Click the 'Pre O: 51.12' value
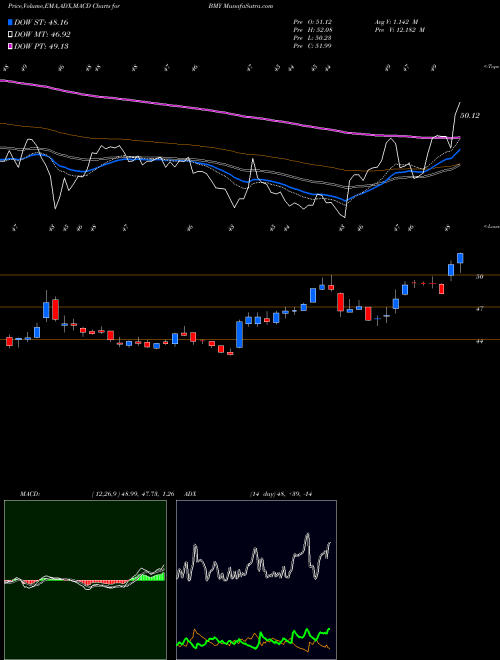Image resolution: width=500 pixels, height=660 pixels. (x=314, y=22)
